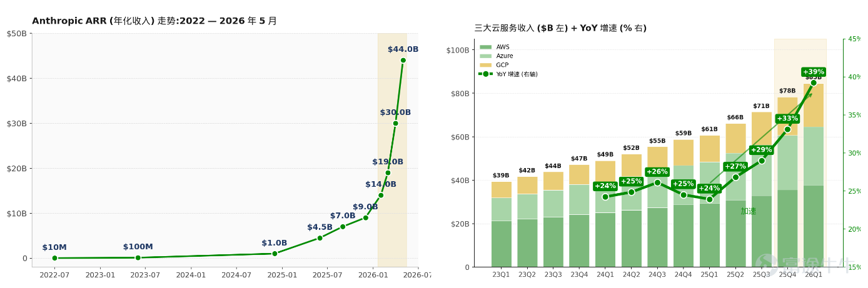The width and height of the screenshot is (868, 288).
Task: Click the $50B y-axis label
Action: point(17,33)
